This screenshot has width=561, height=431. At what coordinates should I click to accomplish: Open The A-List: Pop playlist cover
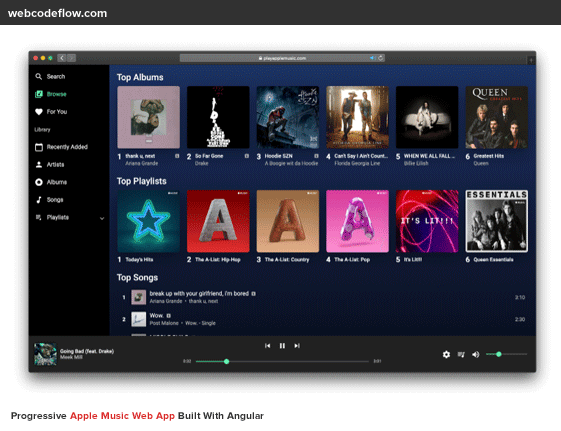click(x=357, y=221)
